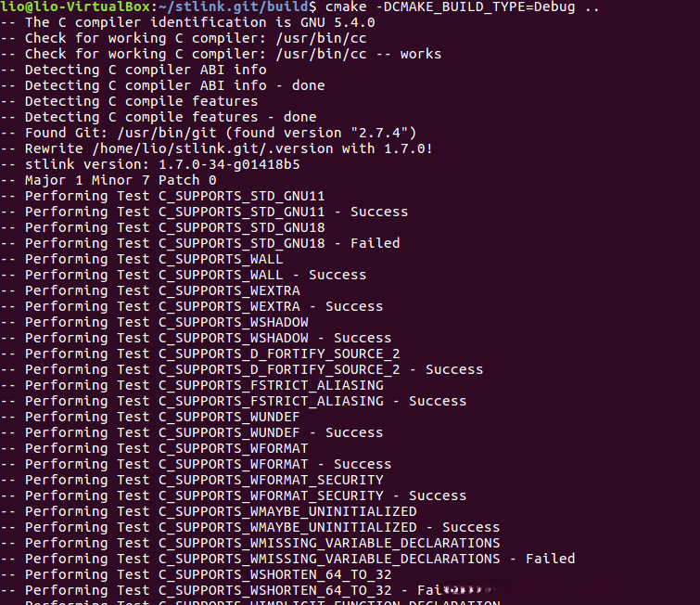Click "Success" on the C_SUPPORTS_WSHADOW line

(x=363, y=338)
